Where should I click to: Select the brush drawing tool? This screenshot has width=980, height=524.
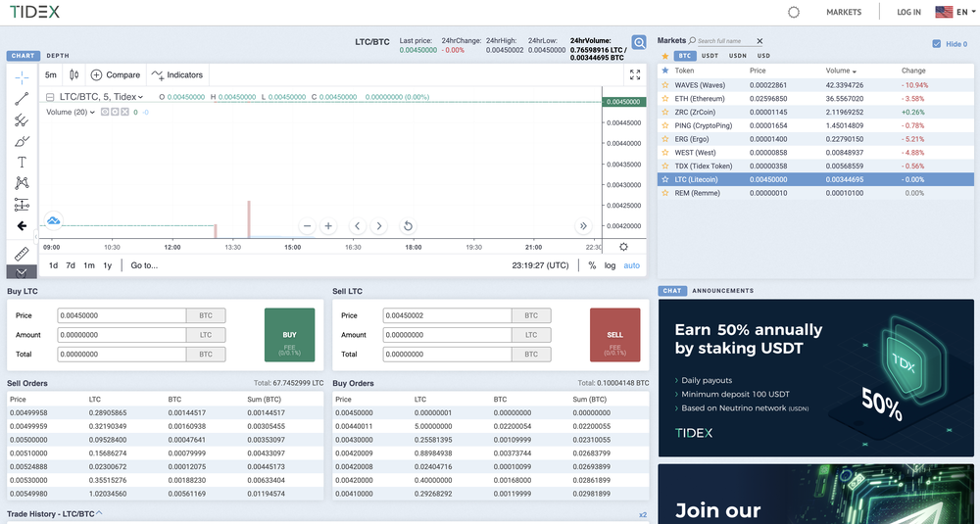[22, 141]
